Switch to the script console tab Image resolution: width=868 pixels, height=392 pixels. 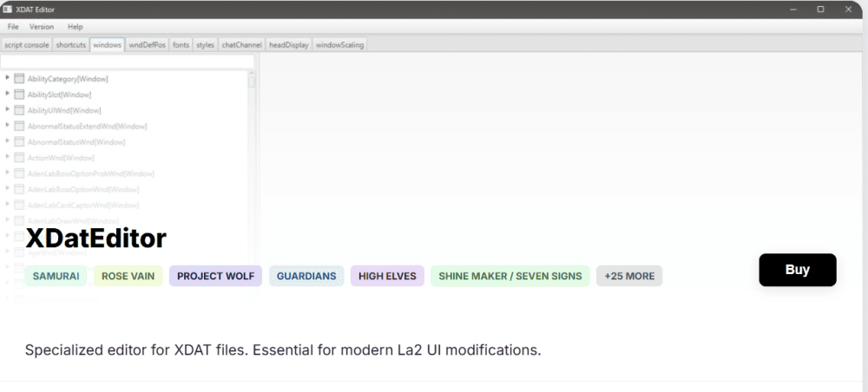[26, 44]
